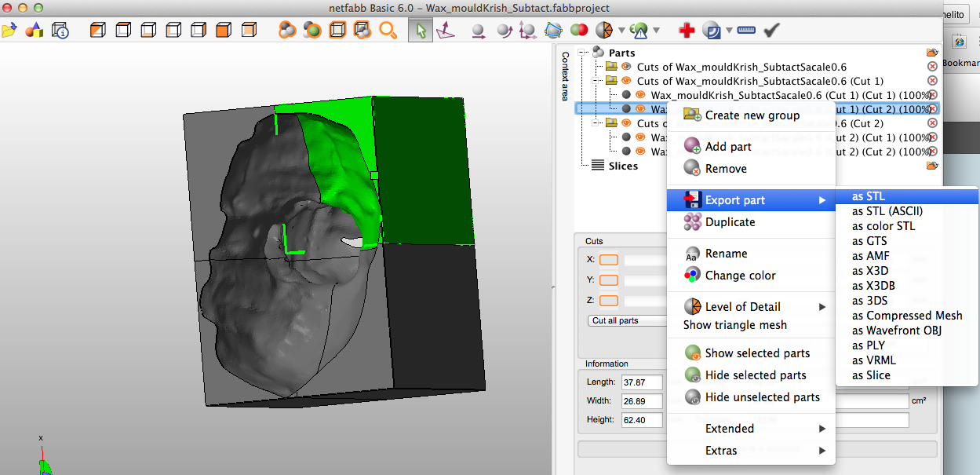Switch to the top view cube
Viewport: 980px width, 475px height.
pos(123,31)
